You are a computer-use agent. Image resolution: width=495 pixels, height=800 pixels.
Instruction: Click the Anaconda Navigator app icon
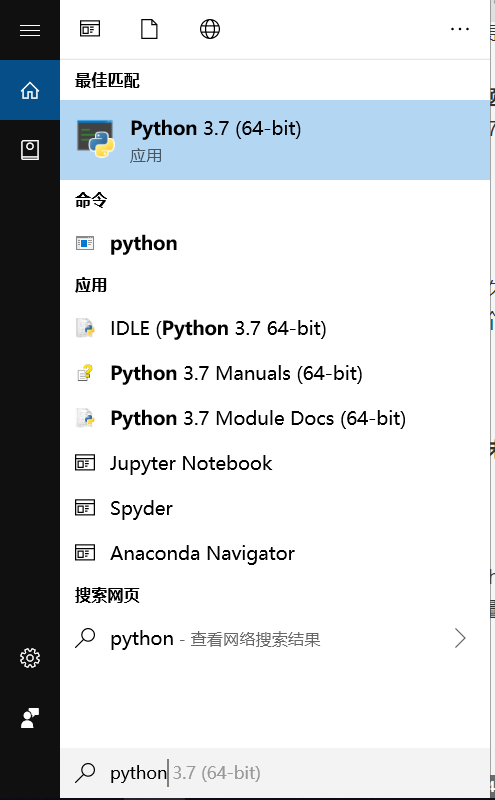pos(85,553)
